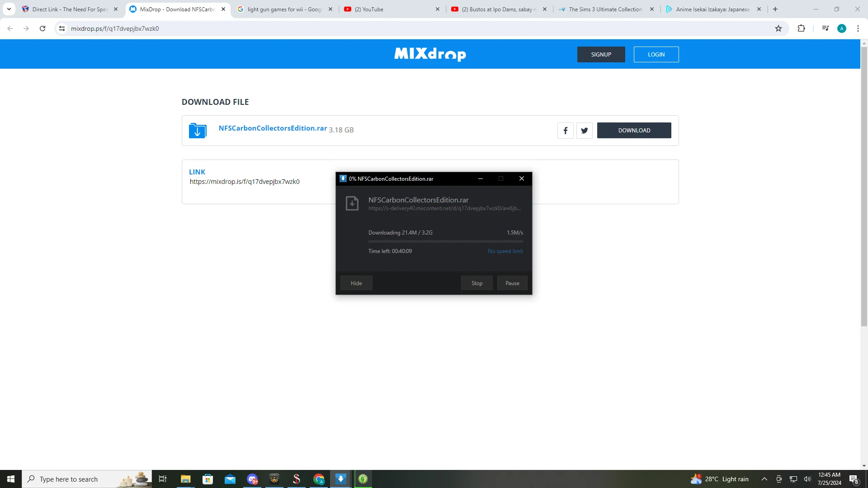Switch to the (2) YouTube tab

[392, 9]
